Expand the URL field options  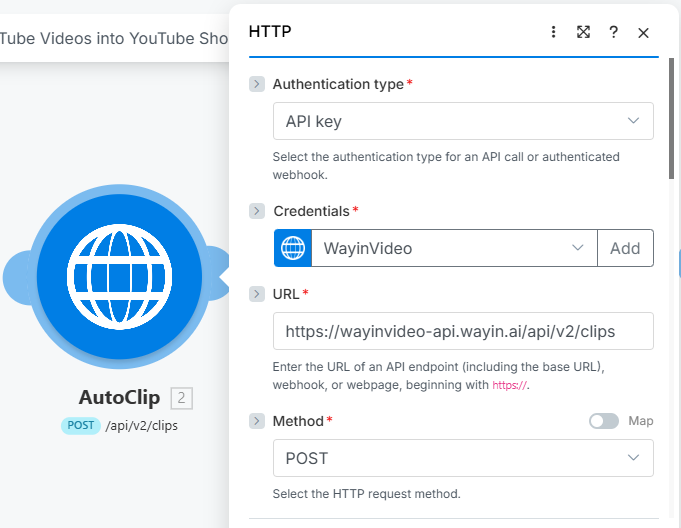click(257, 294)
